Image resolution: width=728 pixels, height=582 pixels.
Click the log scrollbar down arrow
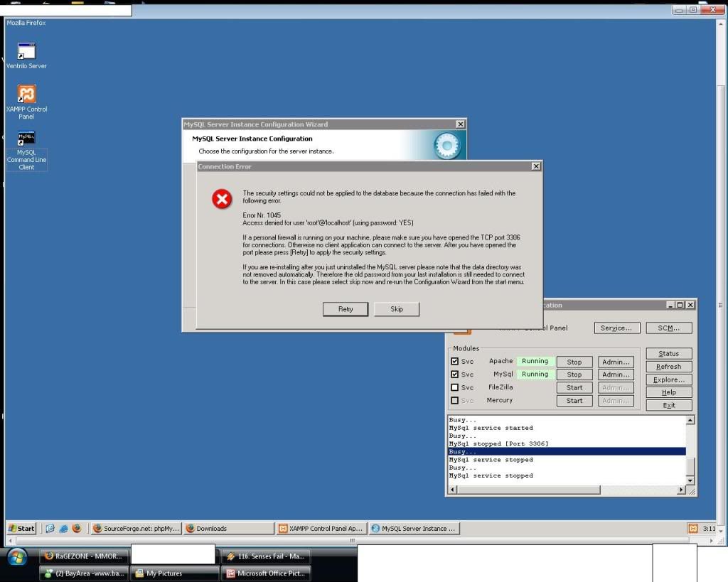(x=690, y=480)
